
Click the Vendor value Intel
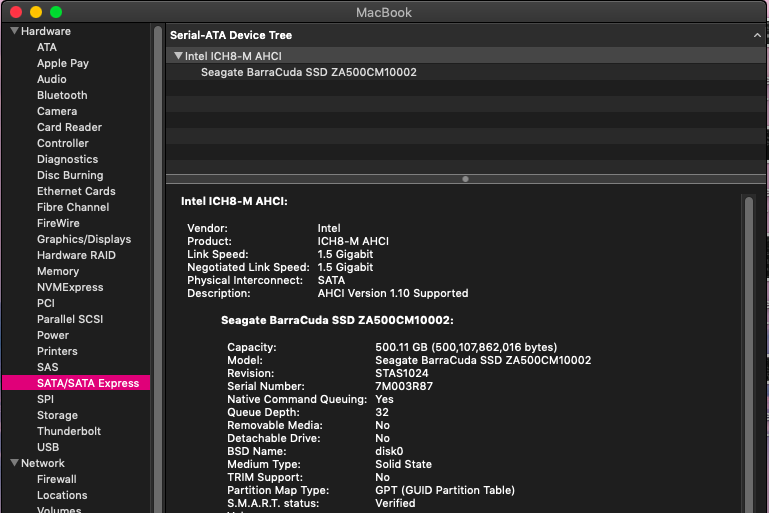click(329, 228)
